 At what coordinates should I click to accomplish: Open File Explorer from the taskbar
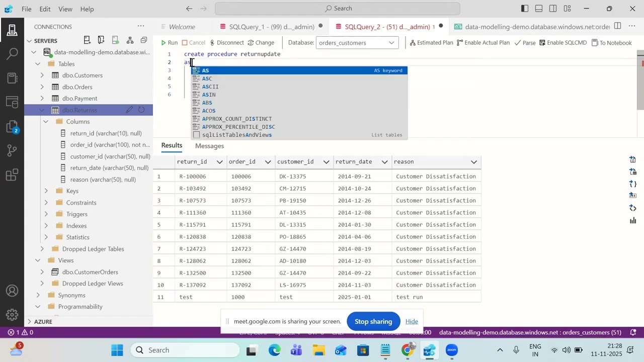coord(318,350)
